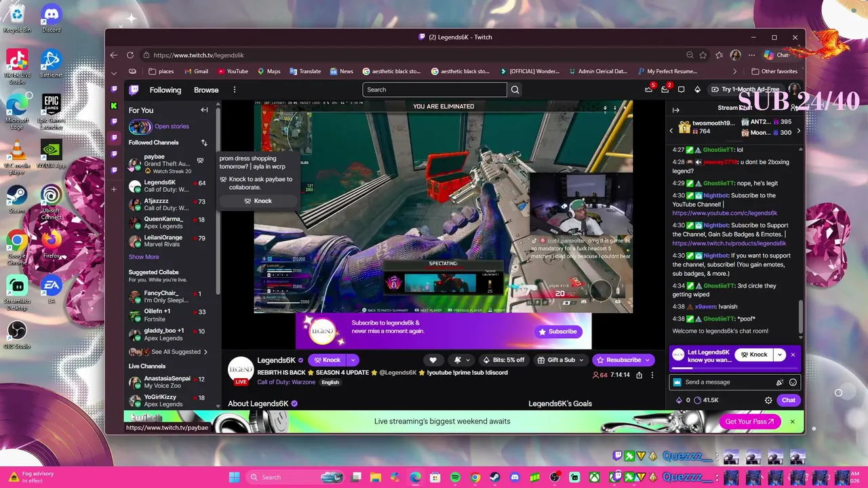Sort the Followed Channels list
The height and width of the screenshot is (488, 868).
click(x=204, y=143)
